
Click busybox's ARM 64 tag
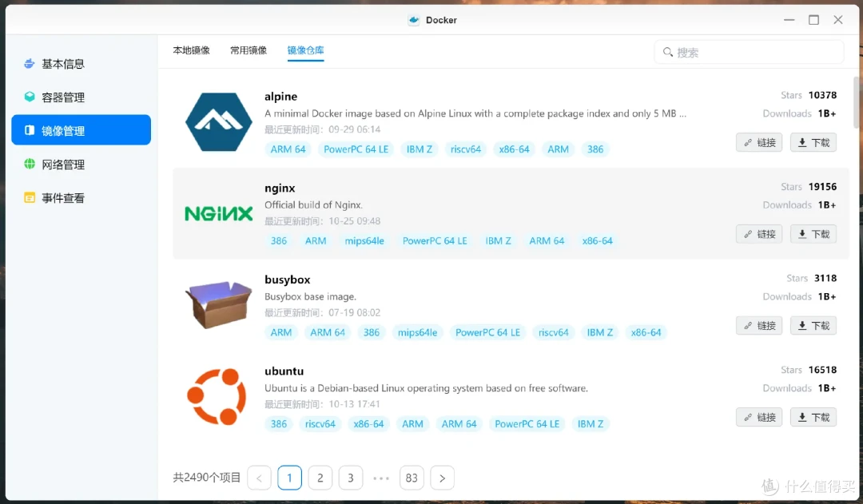328,332
